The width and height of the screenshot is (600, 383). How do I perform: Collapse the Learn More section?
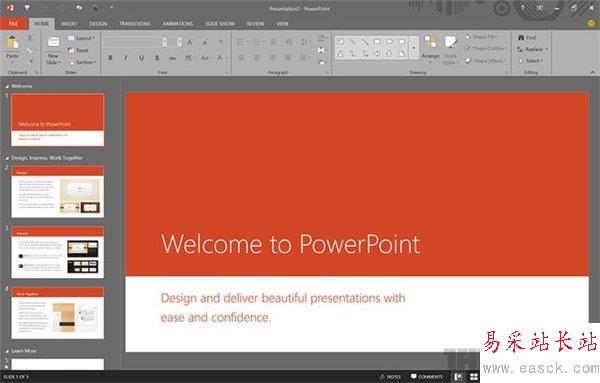[7, 351]
